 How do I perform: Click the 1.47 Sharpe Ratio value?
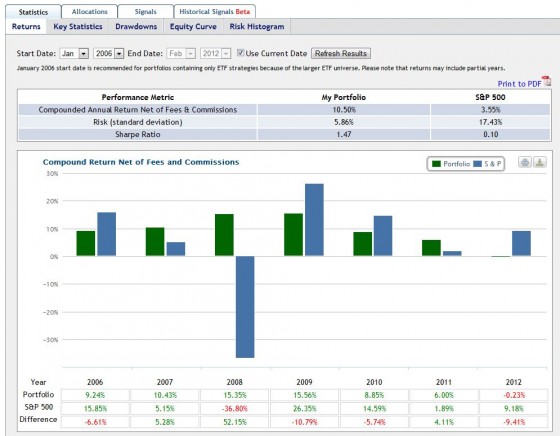344,135
